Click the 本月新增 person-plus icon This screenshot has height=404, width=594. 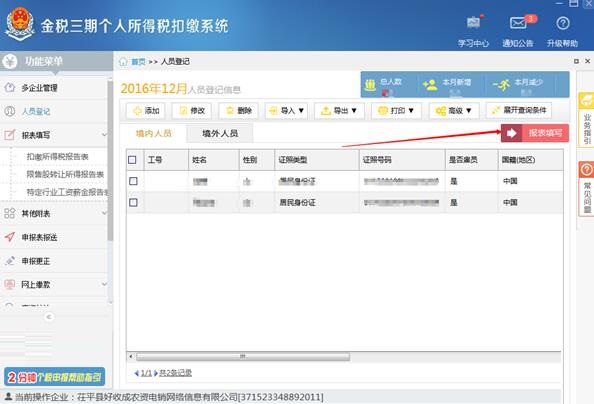[x=430, y=85]
